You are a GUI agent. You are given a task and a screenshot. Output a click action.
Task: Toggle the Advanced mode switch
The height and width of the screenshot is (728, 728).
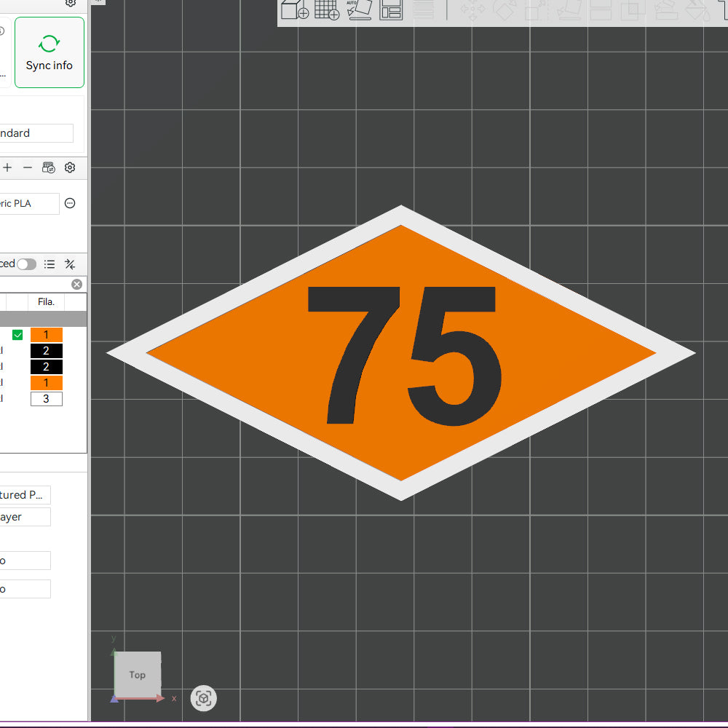[x=27, y=264]
